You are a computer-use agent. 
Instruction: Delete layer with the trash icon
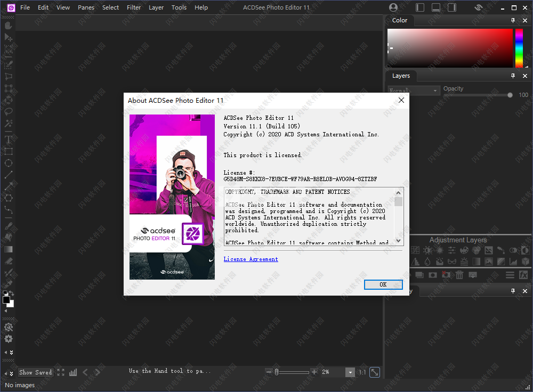point(459,275)
